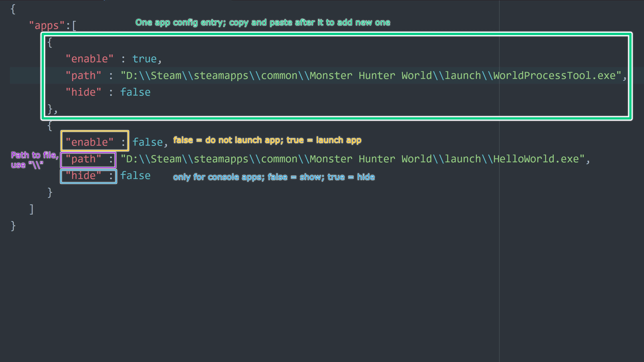Image resolution: width=644 pixels, height=362 pixels.
Task: Place cursor in the WorldProcessTool.exe path string
Action: tap(371, 76)
